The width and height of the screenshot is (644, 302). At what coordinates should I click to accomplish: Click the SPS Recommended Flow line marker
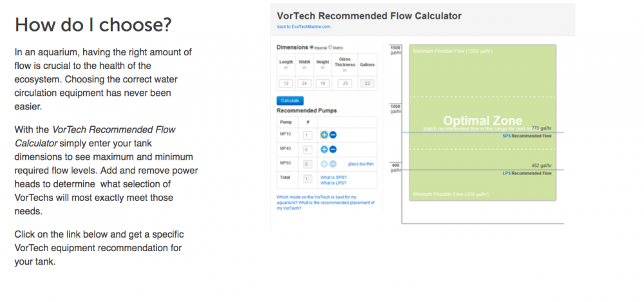(526, 137)
